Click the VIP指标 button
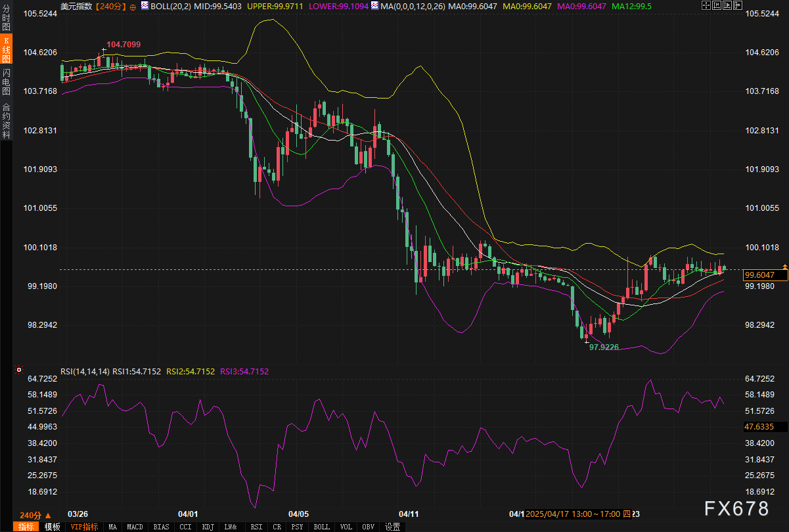This screenshot has height=532, width=789. pos(85,527)
